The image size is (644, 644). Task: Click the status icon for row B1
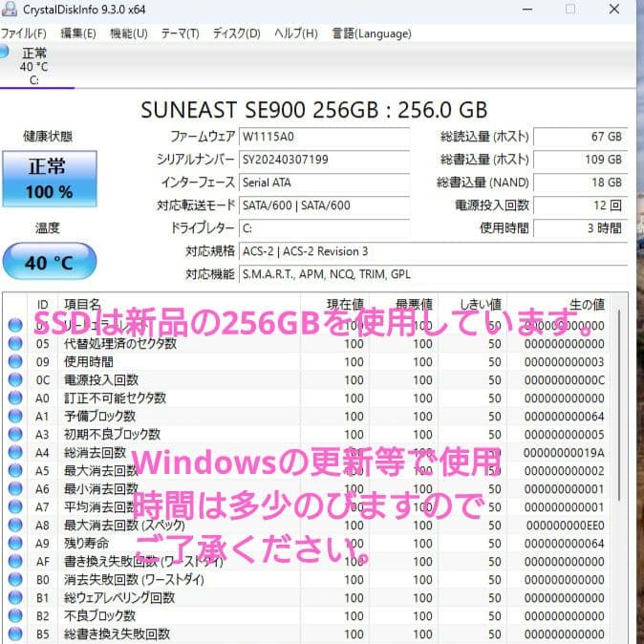[15, 597]
